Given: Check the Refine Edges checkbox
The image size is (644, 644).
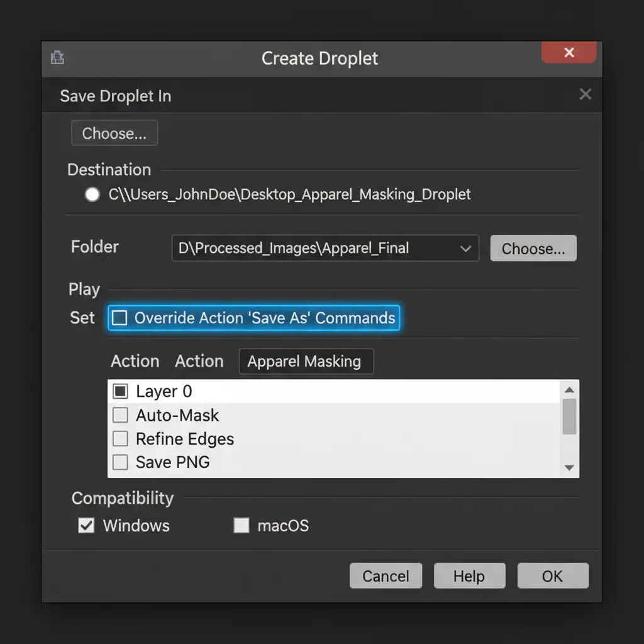Looking at the screenshot, I should point(120,439).
